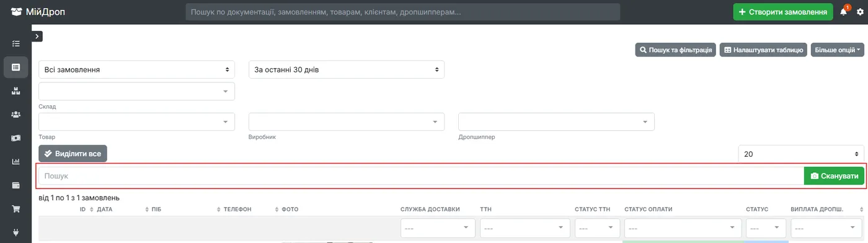Open bar chart analytics icon in sidebar
Image resolution: width=868 pixels, height=243 pixels.
coord(16,161)
